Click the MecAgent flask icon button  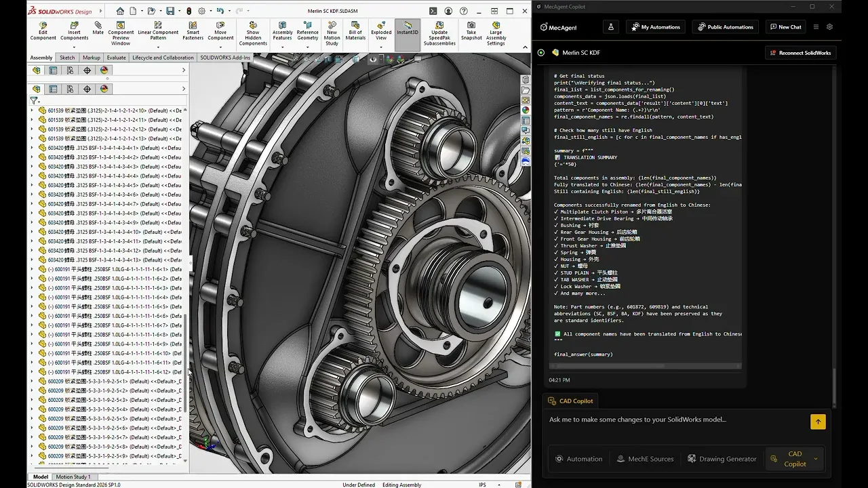(610, 27)
